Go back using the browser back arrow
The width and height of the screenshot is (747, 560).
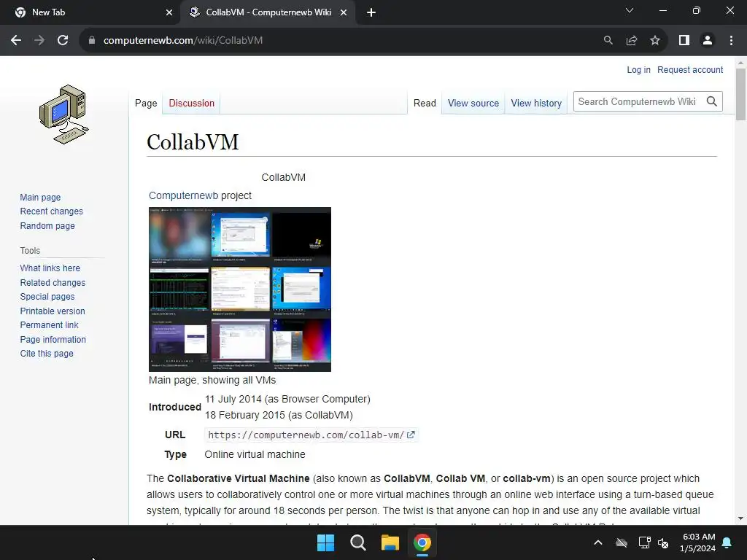click(16, 41)
